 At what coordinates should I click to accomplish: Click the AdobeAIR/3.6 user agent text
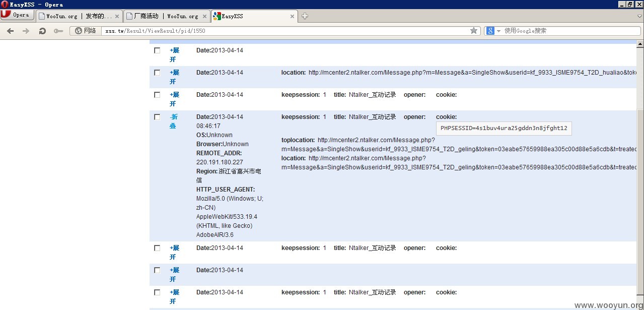coord(215,235)
